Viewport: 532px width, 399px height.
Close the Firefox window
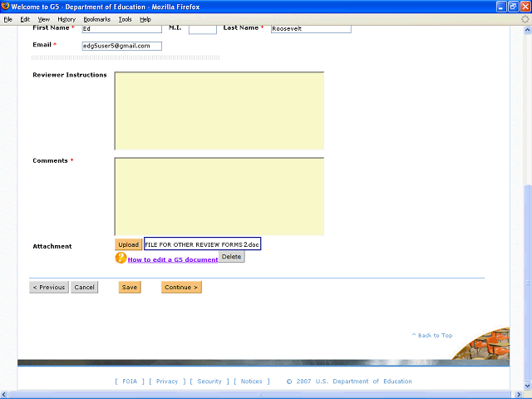pos(525,7)
